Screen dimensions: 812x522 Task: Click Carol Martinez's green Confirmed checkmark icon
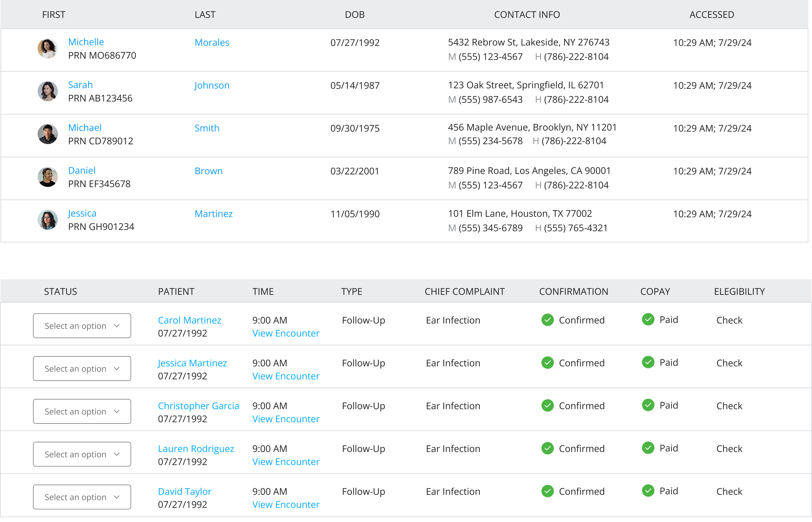547,320
